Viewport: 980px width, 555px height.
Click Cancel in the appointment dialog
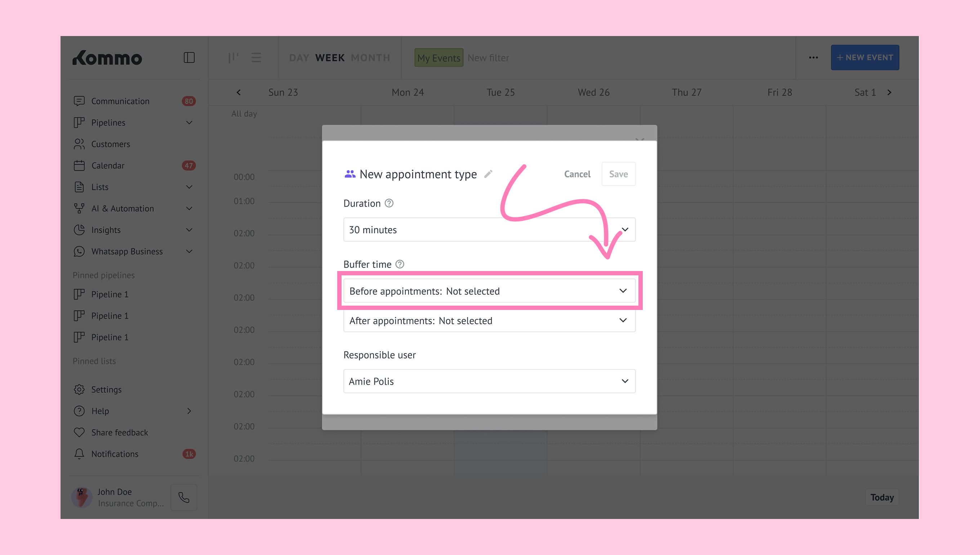pyautogui.click(x=577, y=174)
